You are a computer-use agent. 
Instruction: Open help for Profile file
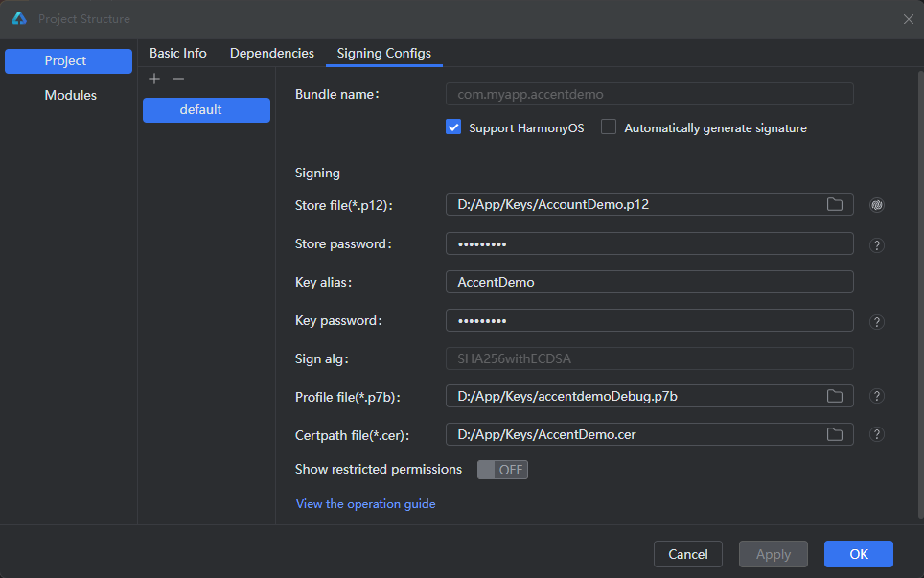[x=876, y=396]
